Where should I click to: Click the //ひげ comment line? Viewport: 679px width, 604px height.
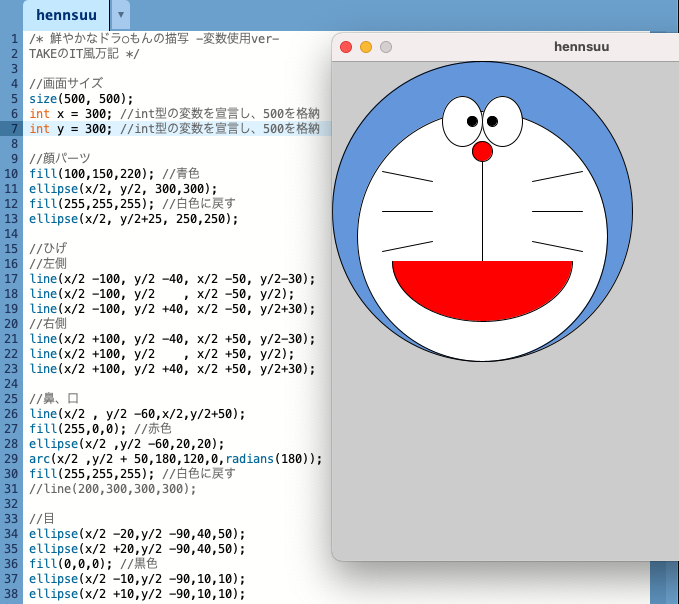click(48, 249)
